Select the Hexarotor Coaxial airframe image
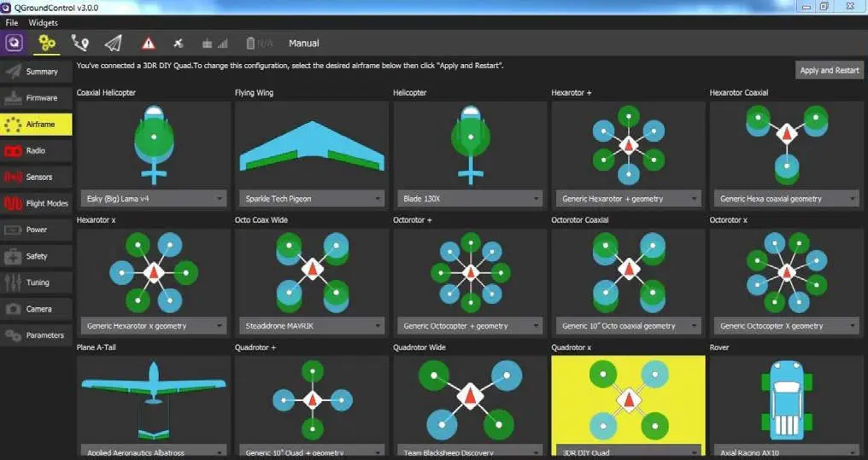The image size is (868, 460). click(787, 145)
